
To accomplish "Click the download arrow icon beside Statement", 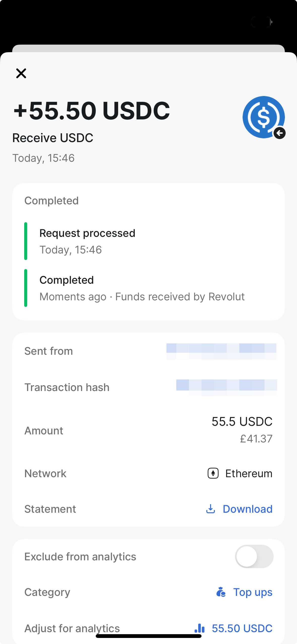I will pos(211,509).
